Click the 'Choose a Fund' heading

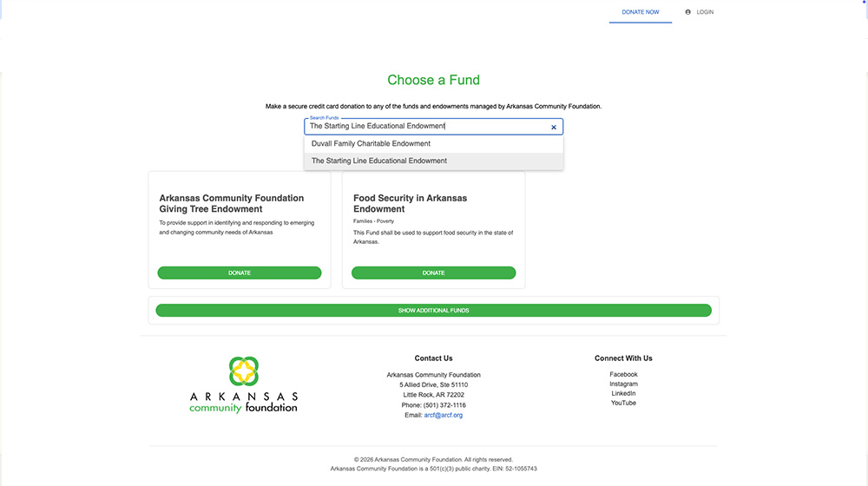point(433,80)
